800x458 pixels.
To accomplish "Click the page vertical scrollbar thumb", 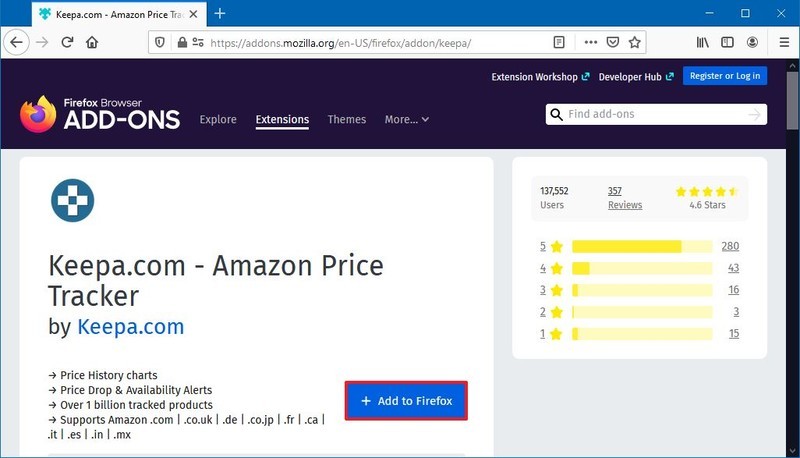I will coord(792,100).
